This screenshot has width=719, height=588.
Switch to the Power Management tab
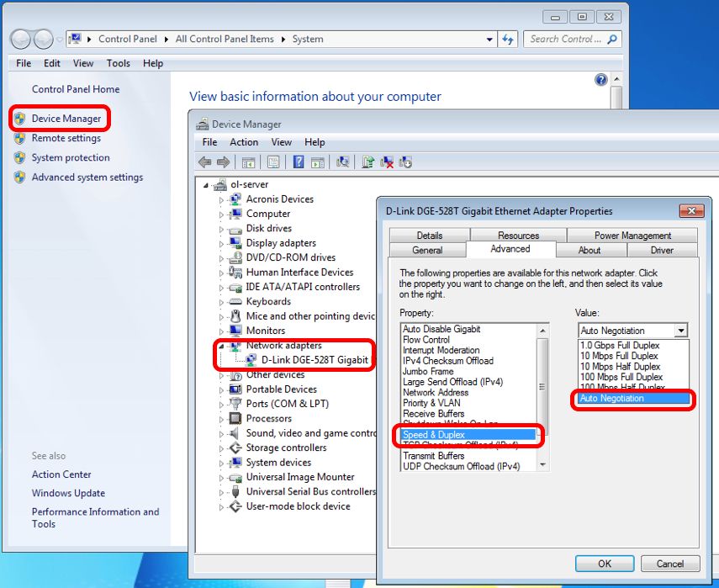pos(632,236)
